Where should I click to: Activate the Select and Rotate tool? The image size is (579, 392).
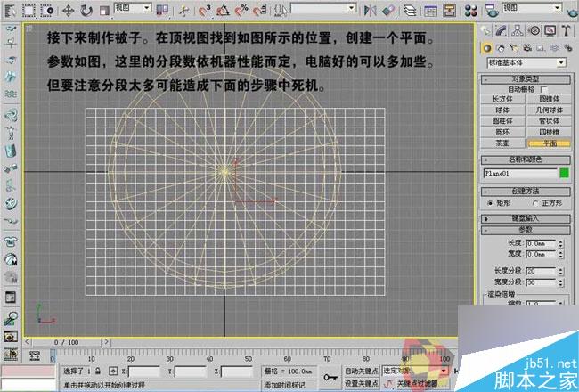coord(86,11)
